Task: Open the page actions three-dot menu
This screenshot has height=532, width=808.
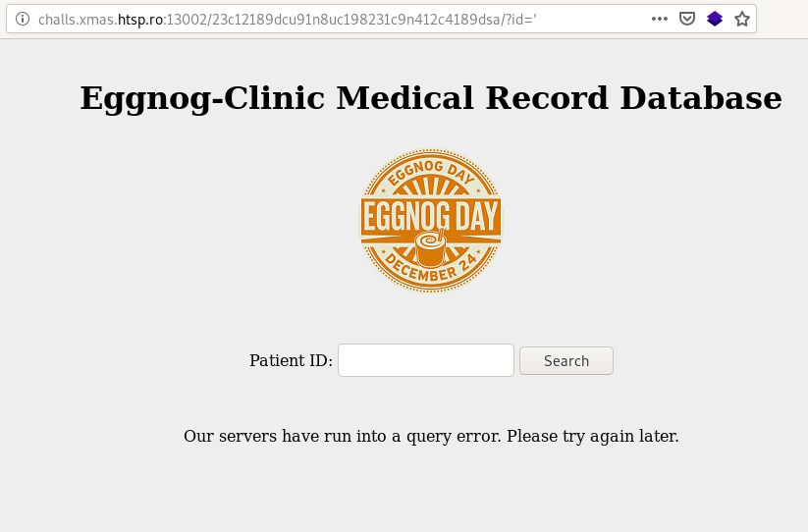Action: pyautogui.click(x=659, y=19)
